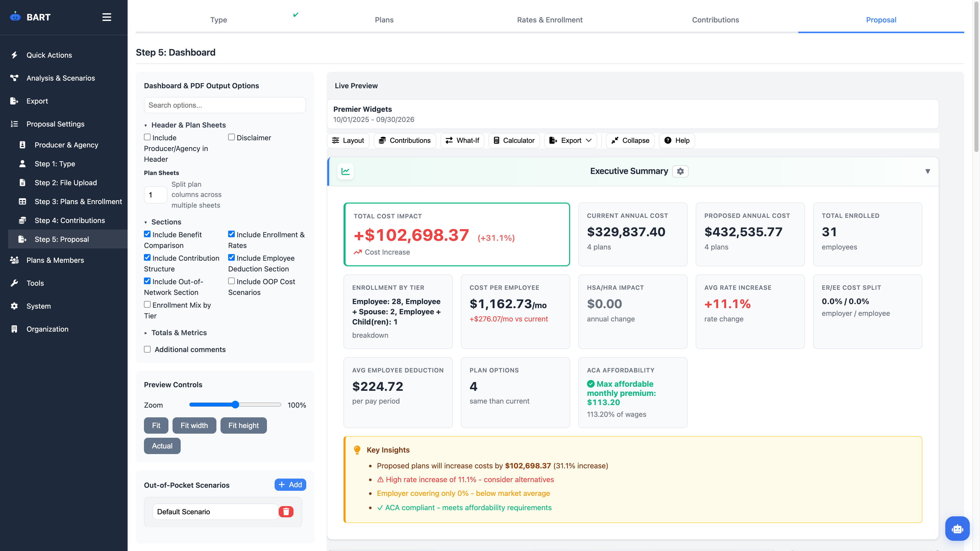Collapse Executive Summary with arrow
This screenshot has width=980, height=551.
pyautogui.click(x=927, y=171)
